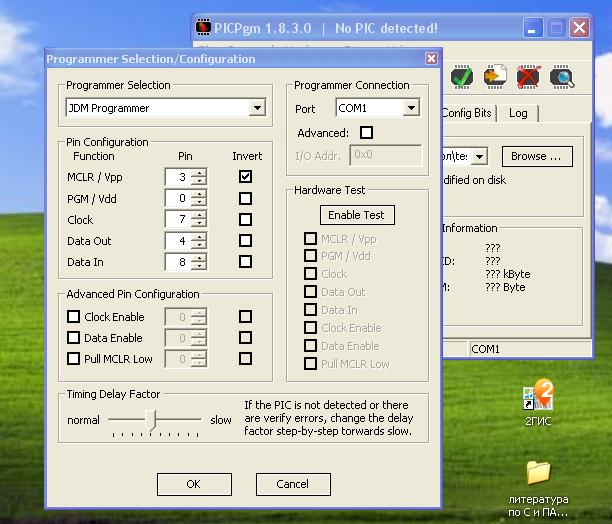Image resolution: width=612 pixels, height=524 pixels.
Task: Select the литература по С folder icon
Action: tap(538, 472)
